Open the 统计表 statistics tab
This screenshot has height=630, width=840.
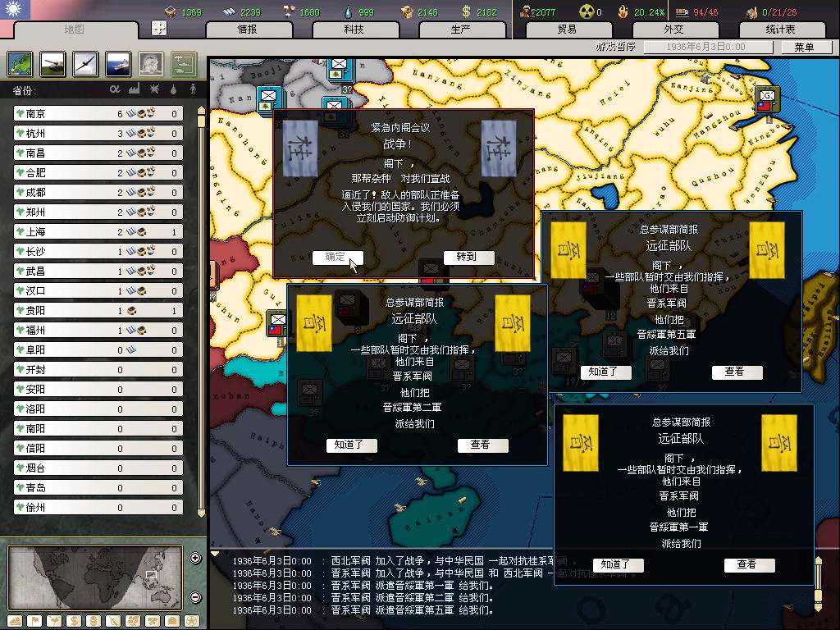(x=781, y=30)
